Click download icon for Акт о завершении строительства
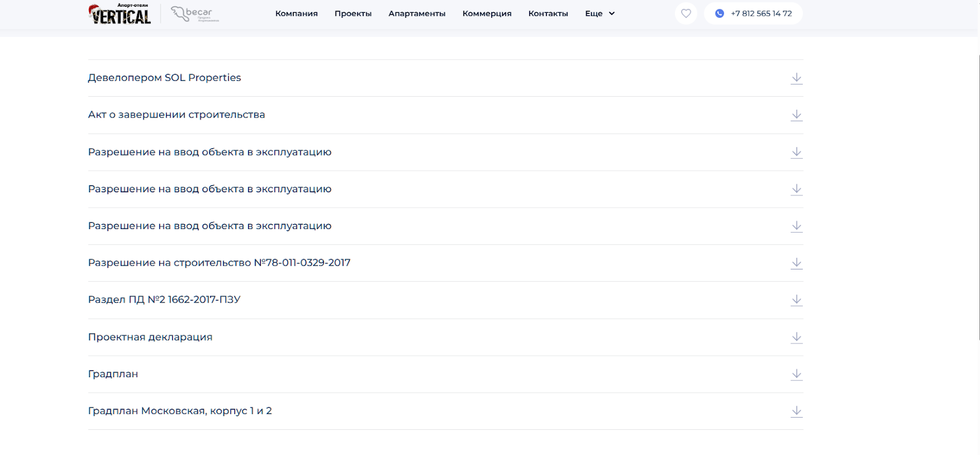This screenshot has height=455, width=980. click(x=796, y=115)
